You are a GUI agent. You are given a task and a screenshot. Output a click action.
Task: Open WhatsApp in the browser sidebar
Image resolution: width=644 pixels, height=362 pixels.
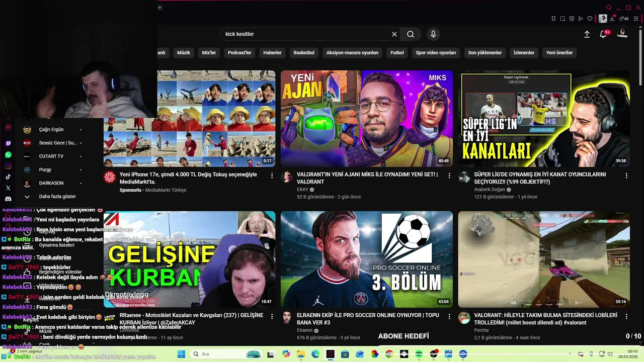point(8,155)
